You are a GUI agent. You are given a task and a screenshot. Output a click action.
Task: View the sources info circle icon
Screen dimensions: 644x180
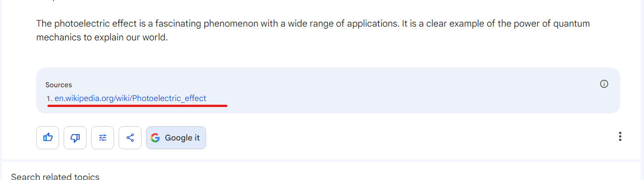(604, 84)
